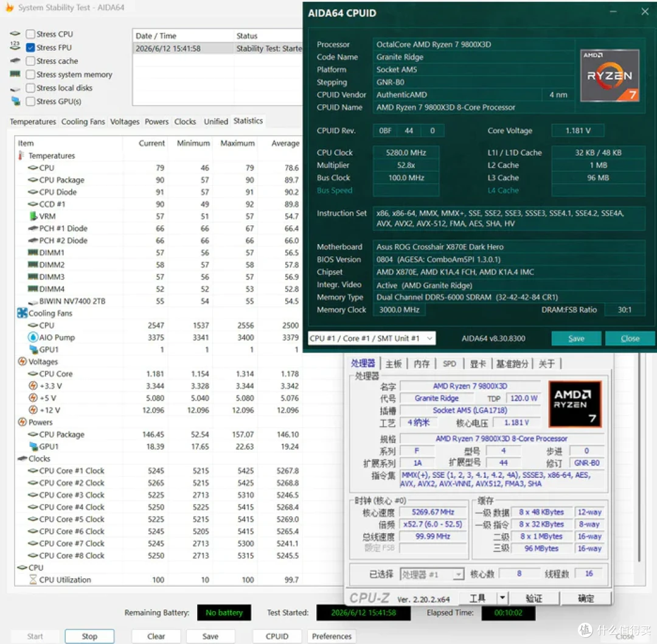Image resolution: width=657 pixels, height=644 pixels.
Task: Switch to the Powers tab
Action: [156, 122]
